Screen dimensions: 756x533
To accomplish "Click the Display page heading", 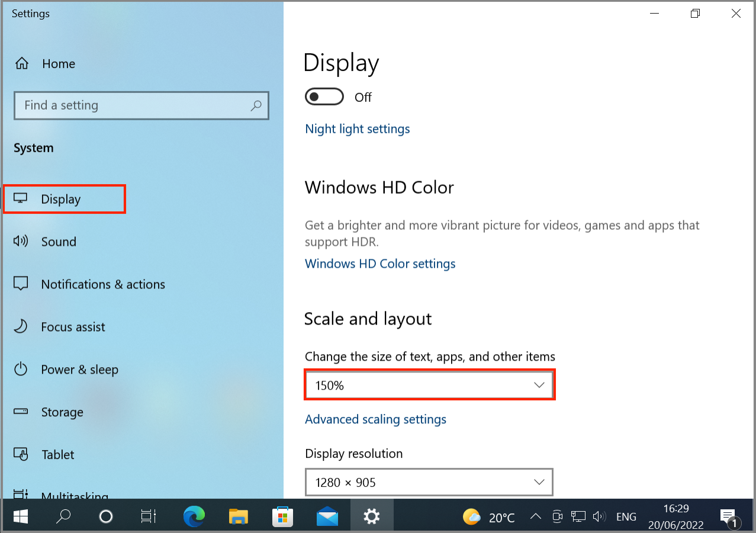I will [x=341, y=63].
